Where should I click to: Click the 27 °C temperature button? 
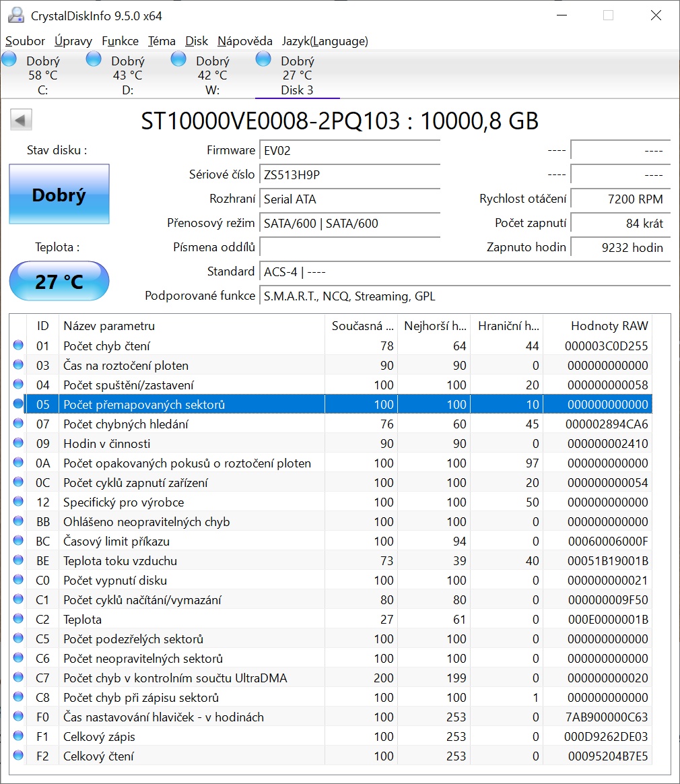click(59, 282)
